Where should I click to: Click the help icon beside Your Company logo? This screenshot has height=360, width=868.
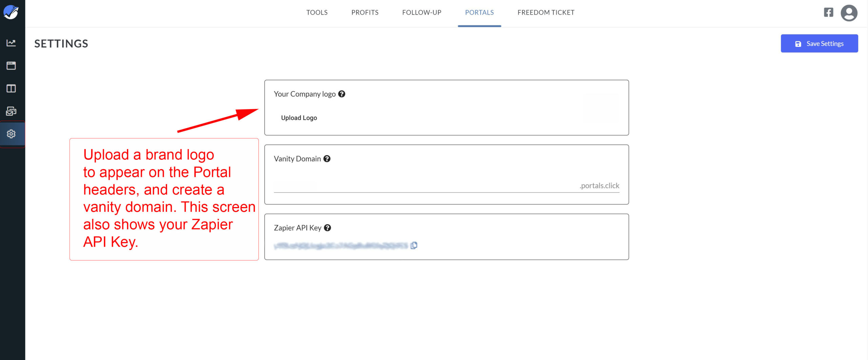[342, 94]
